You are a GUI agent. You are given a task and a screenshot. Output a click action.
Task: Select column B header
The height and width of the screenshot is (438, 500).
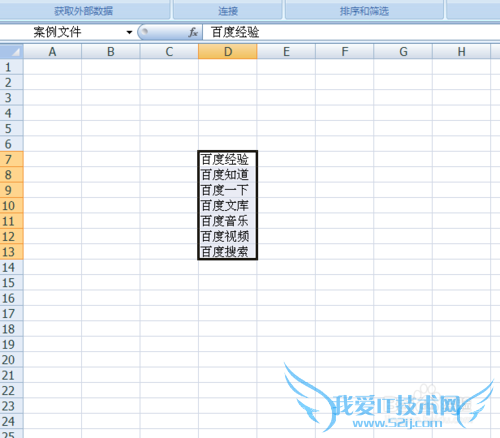tap(111, 52)
